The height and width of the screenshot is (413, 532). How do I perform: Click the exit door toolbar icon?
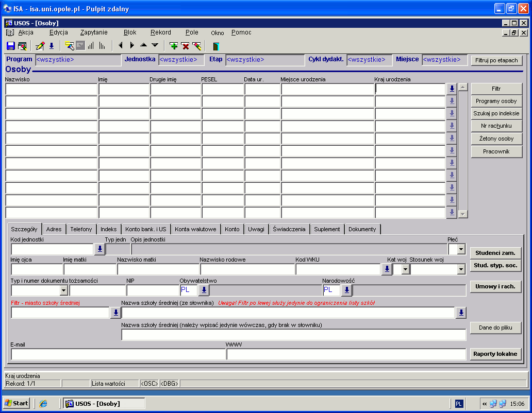point(216,46)
